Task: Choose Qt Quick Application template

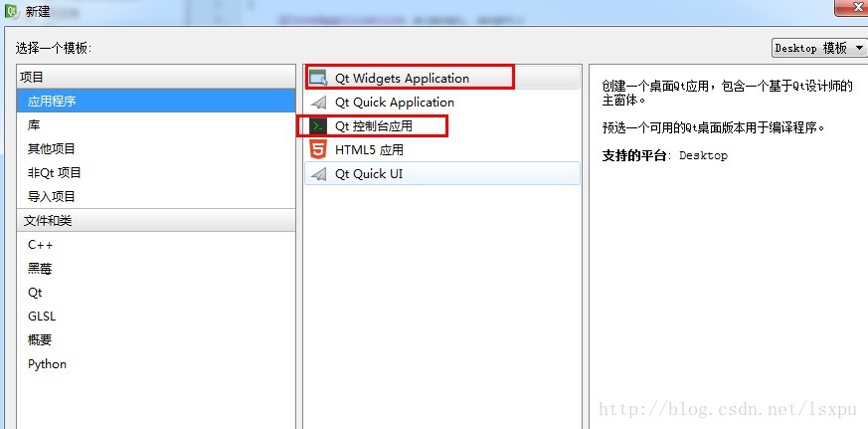Action: pos(442,103)
